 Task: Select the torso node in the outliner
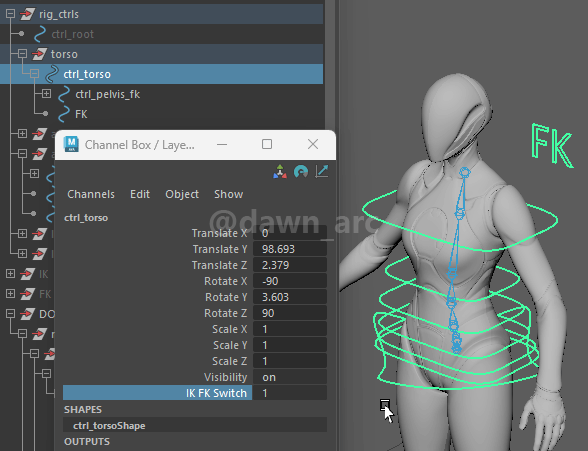64,54
